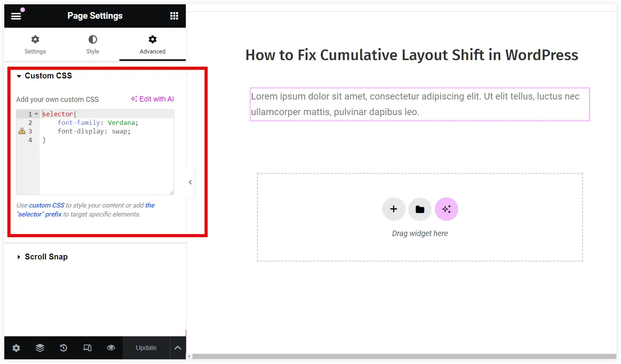Click the warning icon on line 3
The height and width of the screenshot is (364, 621).
coord(22,131)
